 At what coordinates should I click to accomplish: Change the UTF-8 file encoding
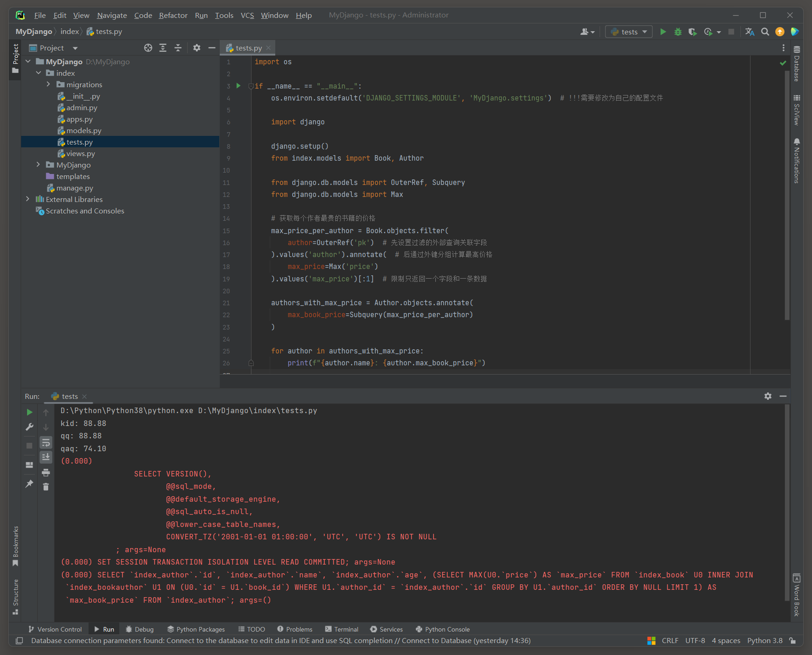(695, 641)
